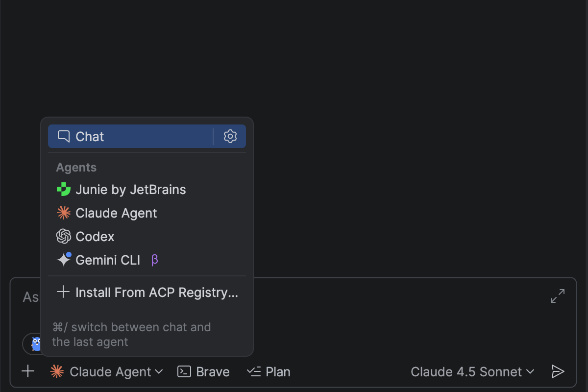Select the Gemini CLI text label
Viewport: 588px width, 392px height.
point(108,260)
